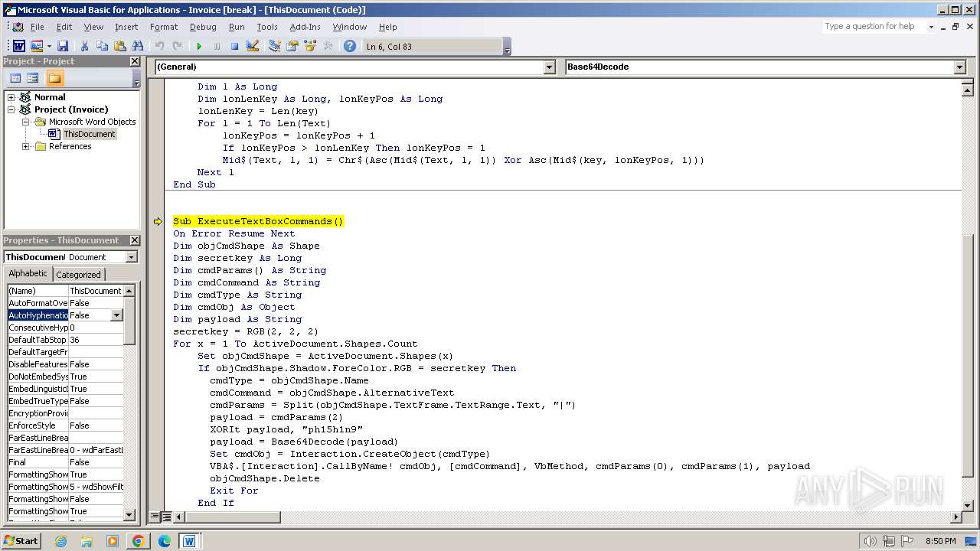980x551 pixels.
Task: Open the Tools menu
Action: 267,27
